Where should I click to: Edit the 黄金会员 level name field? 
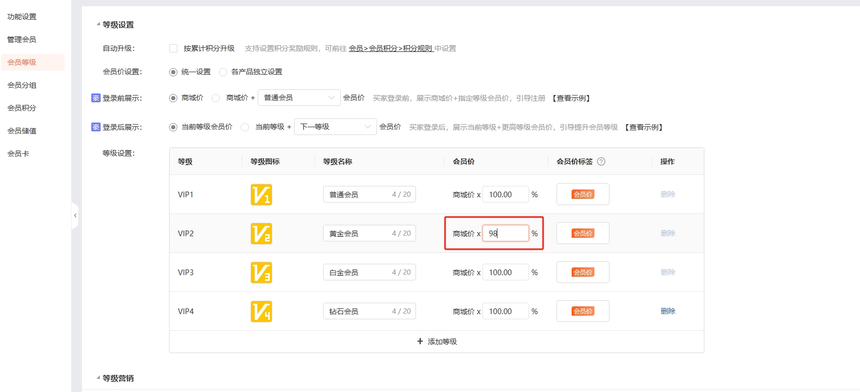(x=369, y=234)
